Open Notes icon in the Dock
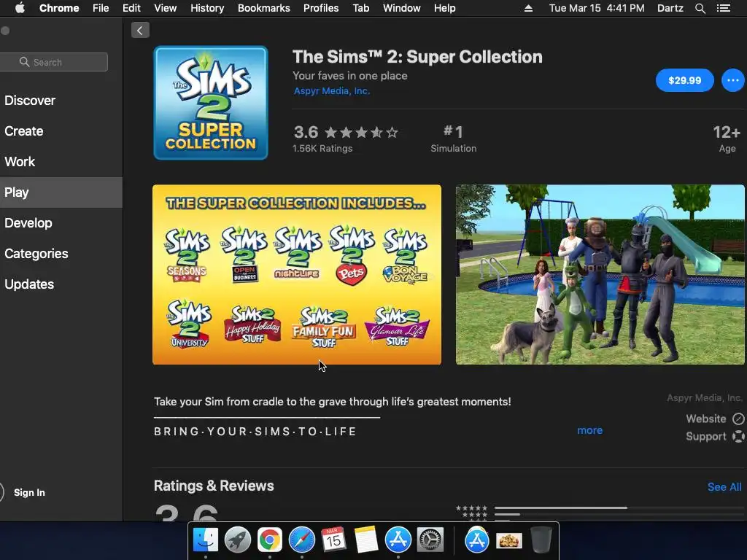Image resolution: width=747 pixels, height=560 pixels. click(366, 540)
